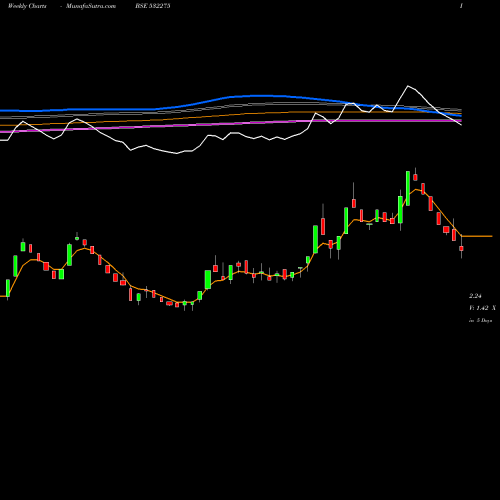
Task: Click the peak of the white indicator line
Action: click(x=408, y=86)
